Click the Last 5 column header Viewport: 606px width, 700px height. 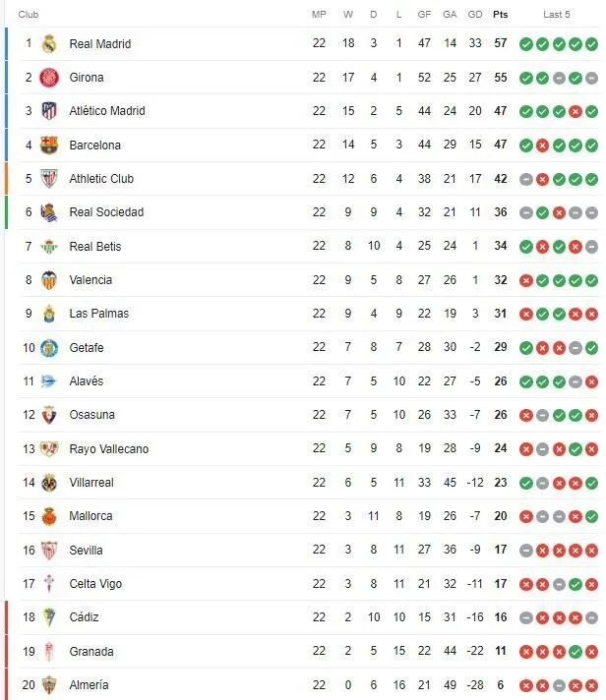[x=557, y=15]
